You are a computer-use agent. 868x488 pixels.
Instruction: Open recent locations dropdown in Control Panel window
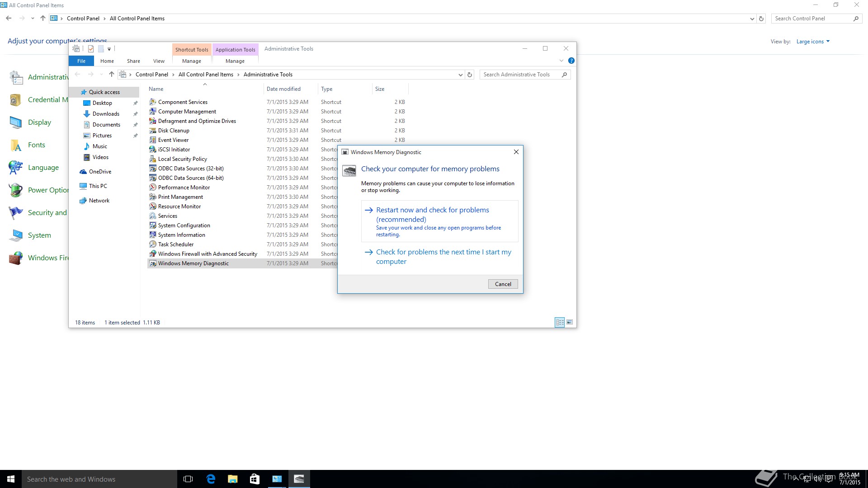(33, 19)
